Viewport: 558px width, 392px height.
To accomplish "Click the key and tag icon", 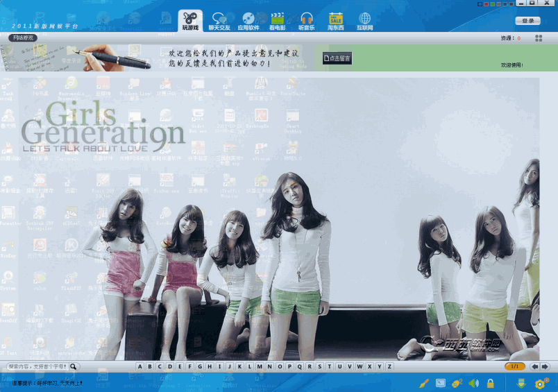I will click(457, 383).
